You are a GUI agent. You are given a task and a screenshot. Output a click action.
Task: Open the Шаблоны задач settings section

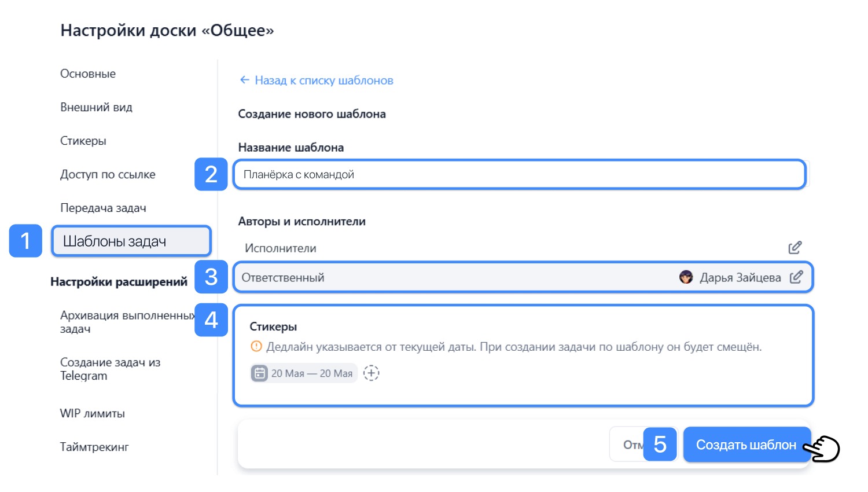coord(131,241)
